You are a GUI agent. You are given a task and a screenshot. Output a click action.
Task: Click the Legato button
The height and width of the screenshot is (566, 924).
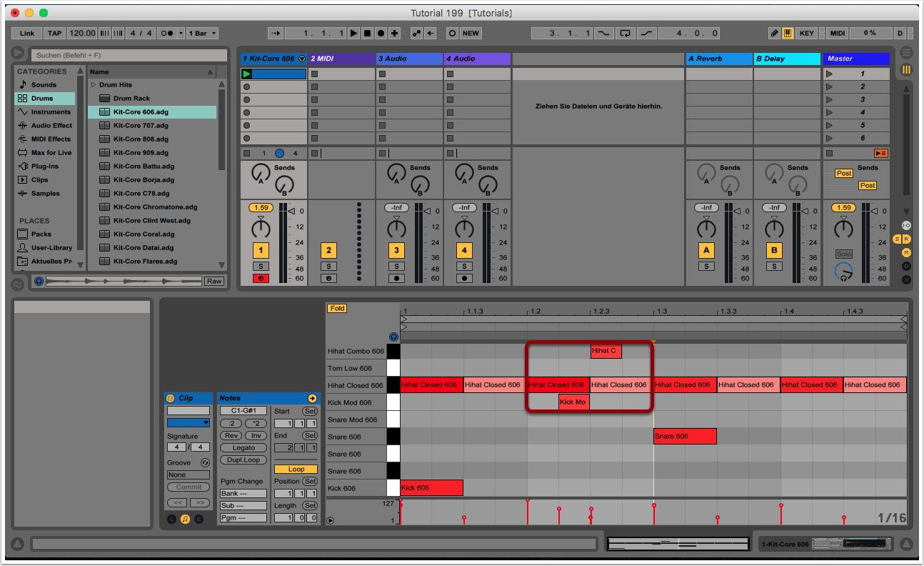click(243, 447)
